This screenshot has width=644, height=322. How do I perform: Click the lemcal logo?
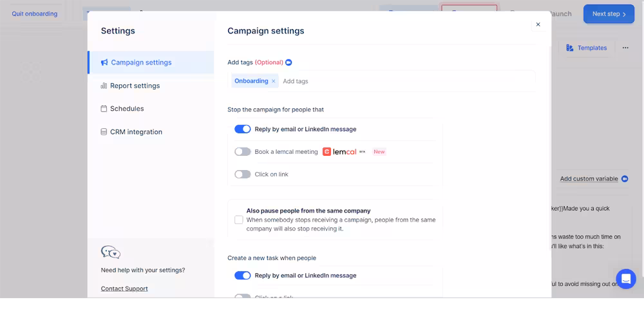pyautogui.click(x=339, y=152)
